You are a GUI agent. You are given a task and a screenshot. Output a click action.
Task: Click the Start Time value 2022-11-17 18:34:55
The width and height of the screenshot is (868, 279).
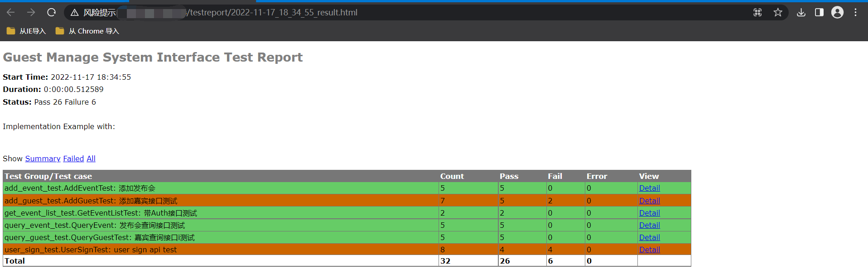click(91, 77)
